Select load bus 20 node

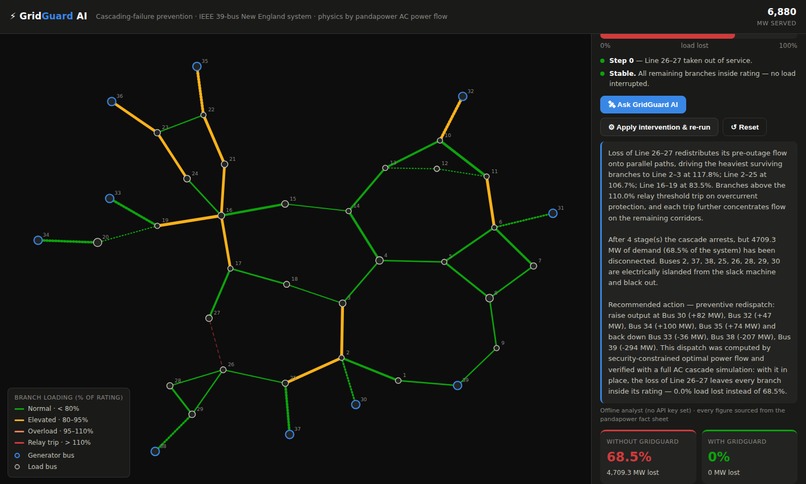[98, 242]
